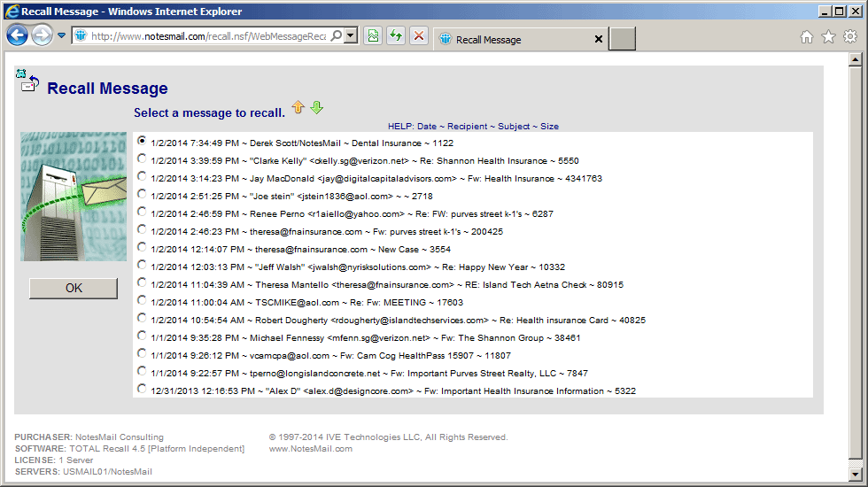
Task: Click the Compatibility View icon
Action: pos(374,35)
